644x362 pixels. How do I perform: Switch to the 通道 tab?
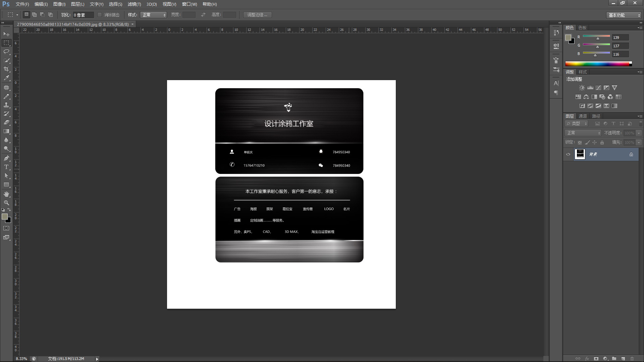pos(583,116)
